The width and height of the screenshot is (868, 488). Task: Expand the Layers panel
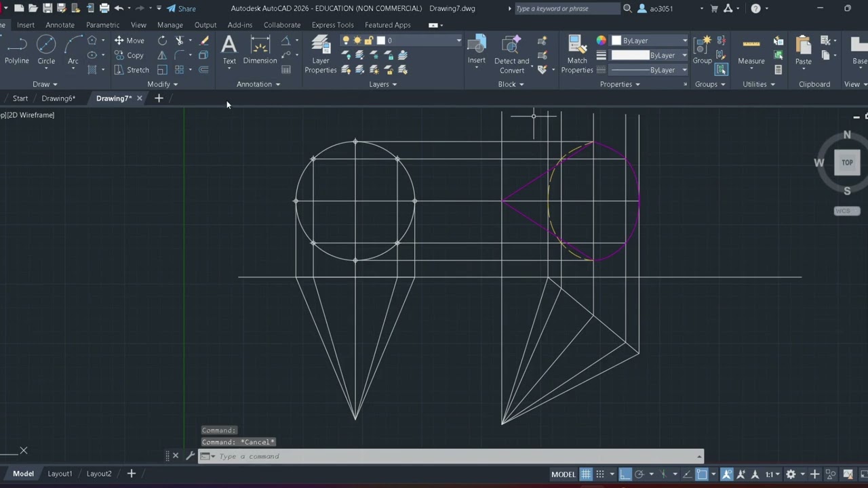click(x=383, y=84)
